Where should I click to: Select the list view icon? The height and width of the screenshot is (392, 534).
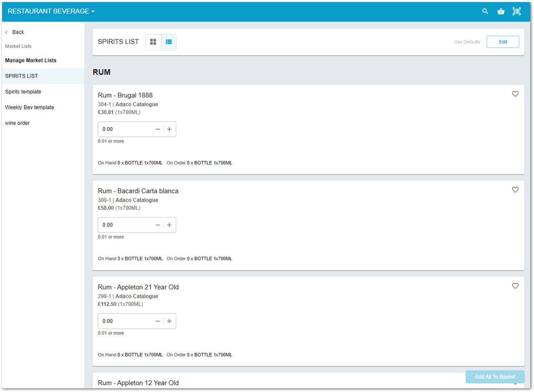pyautogui.click(x=169, y=42)
